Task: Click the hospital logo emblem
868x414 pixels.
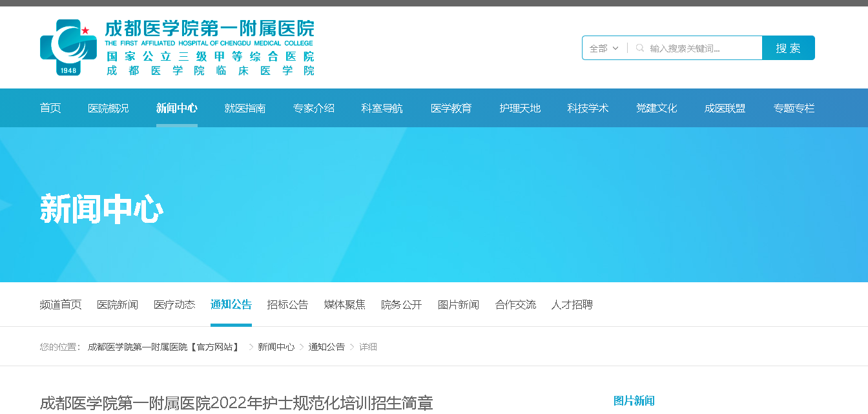Action: click(x=68, y=47)
